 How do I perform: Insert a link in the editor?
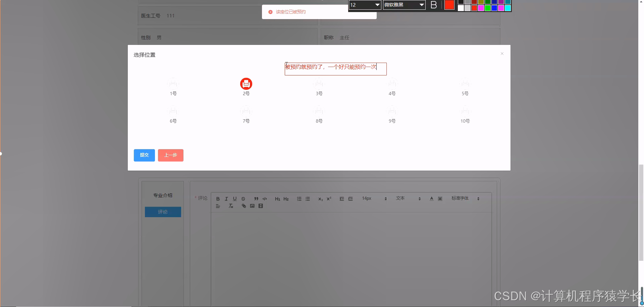pos(244,206)
